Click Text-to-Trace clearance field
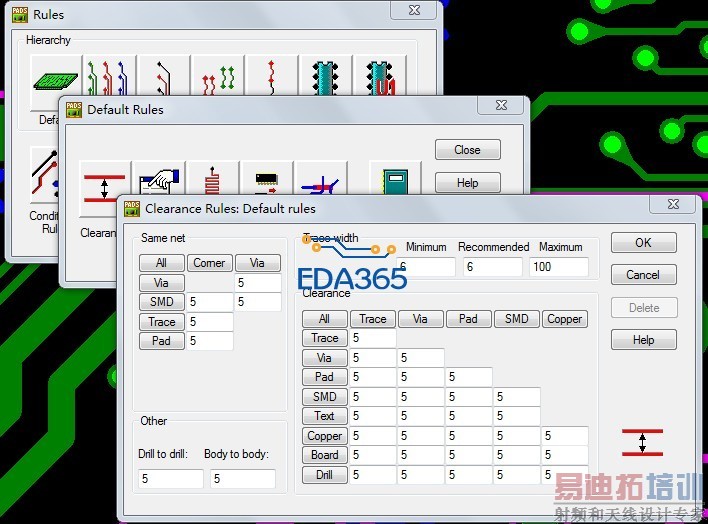Viewport: 708px width, 524px height. click(373, 416)
